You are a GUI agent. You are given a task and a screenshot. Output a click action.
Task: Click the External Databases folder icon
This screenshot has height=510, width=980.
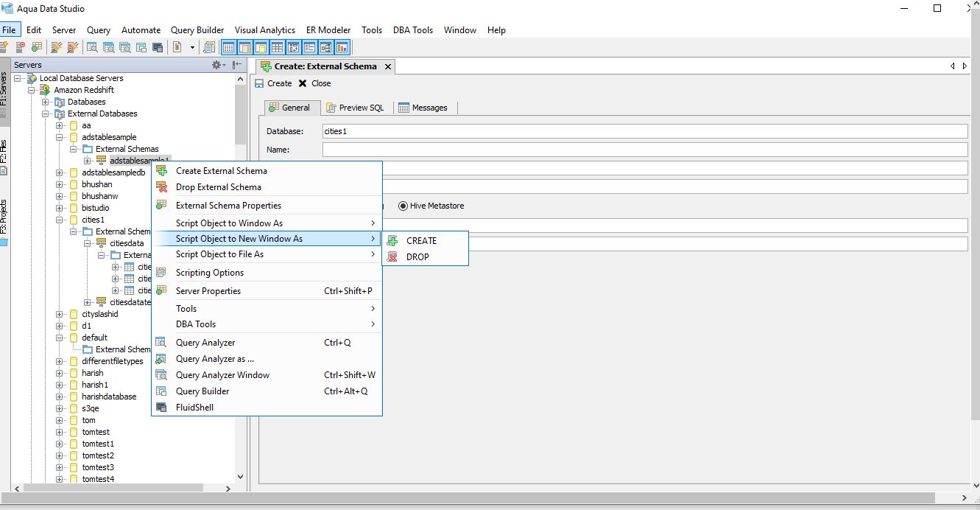click(60, 113)
